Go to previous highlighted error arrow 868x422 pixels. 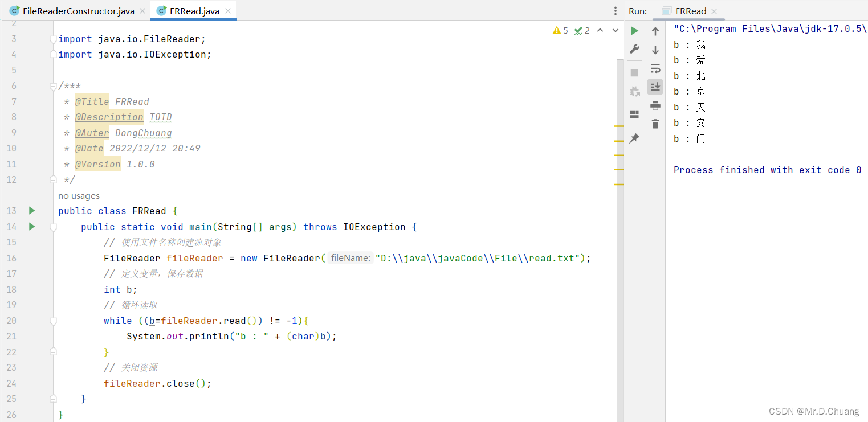600,31
